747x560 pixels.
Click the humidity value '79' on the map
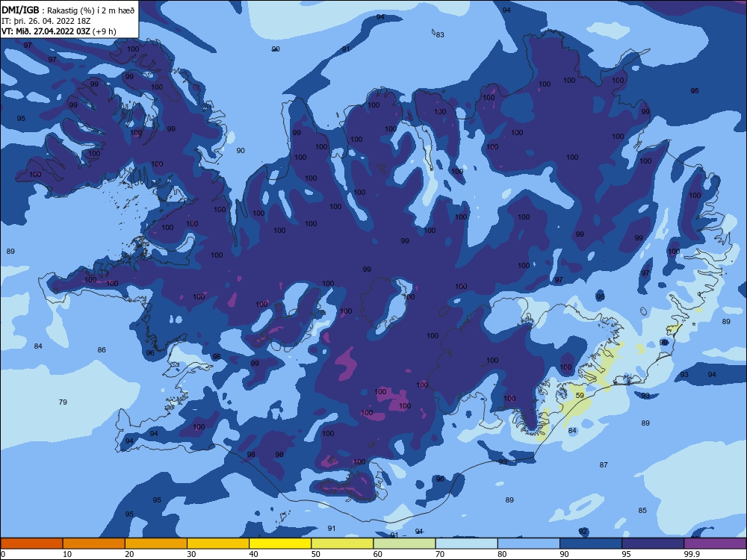click(x=63, y=402)
